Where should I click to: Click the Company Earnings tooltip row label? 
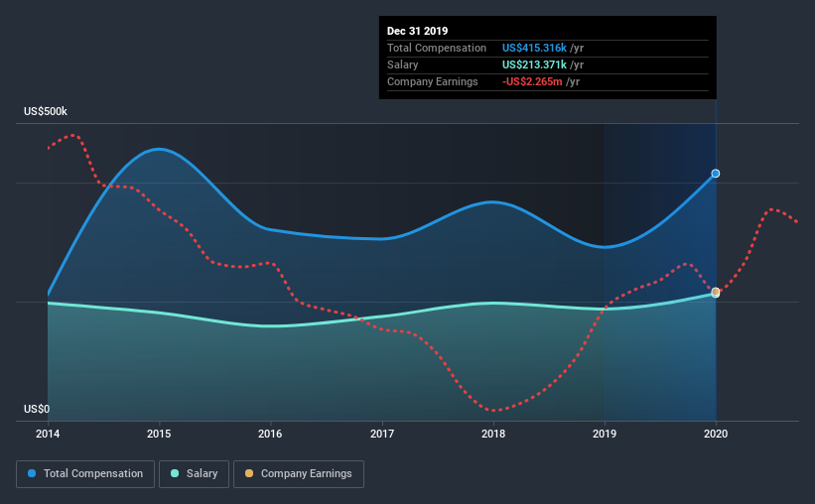click(433, 82)
